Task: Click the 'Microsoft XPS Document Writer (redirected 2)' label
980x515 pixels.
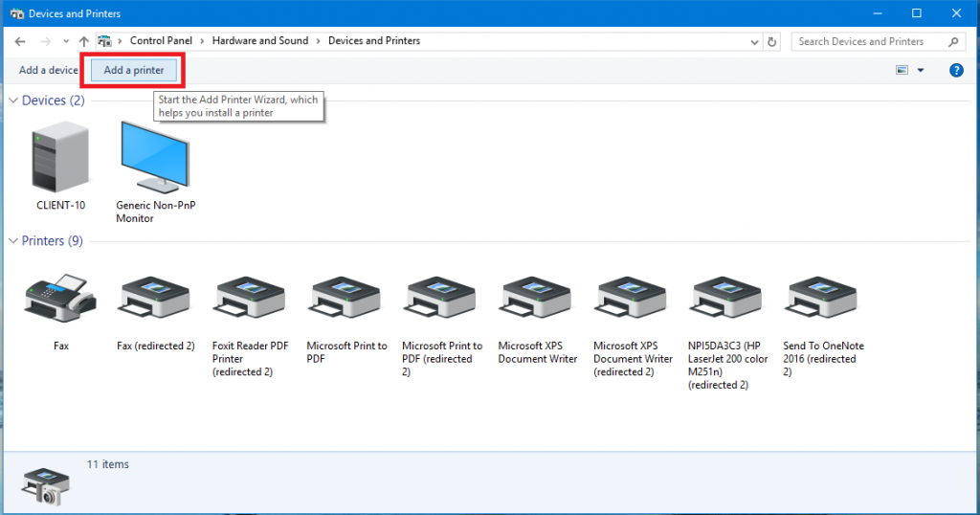Action: point(633,359)
